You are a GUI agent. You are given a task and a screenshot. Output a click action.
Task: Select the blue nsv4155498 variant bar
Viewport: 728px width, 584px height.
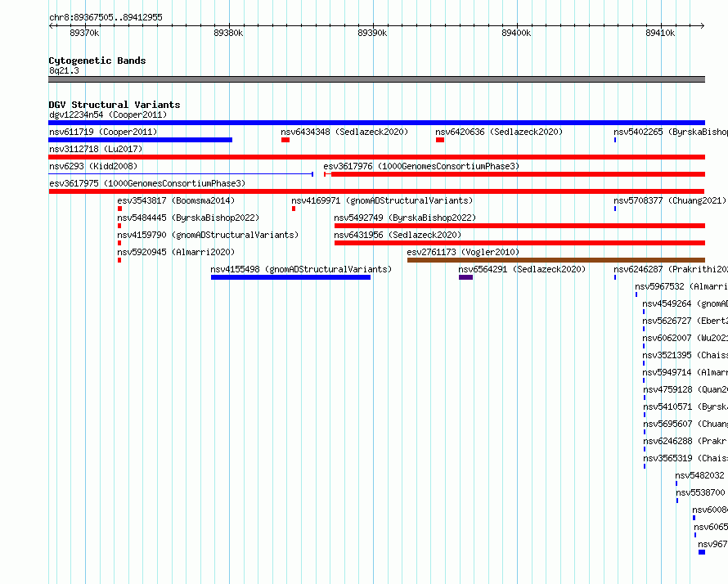pyautogui.click(x=290, y=277)
